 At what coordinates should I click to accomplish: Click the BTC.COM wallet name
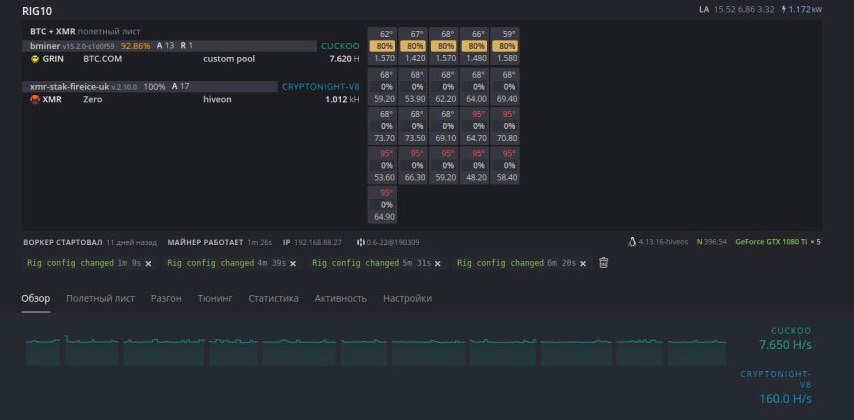(x=102, y=59)
